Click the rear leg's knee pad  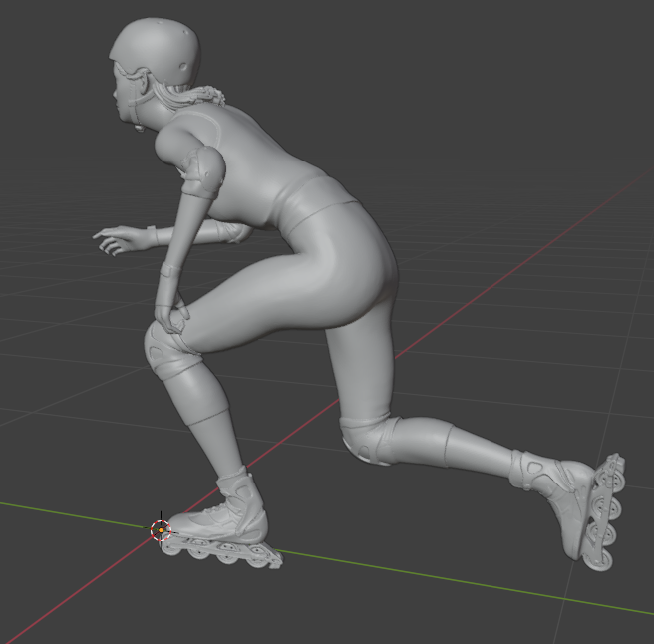click(369, 440)
